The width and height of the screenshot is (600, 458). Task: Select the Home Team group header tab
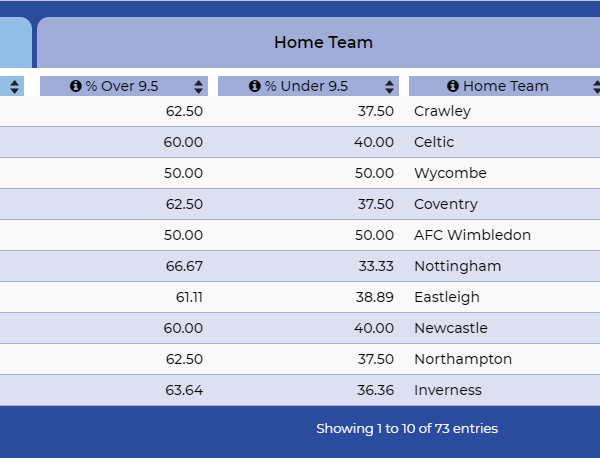coord(318,42)
